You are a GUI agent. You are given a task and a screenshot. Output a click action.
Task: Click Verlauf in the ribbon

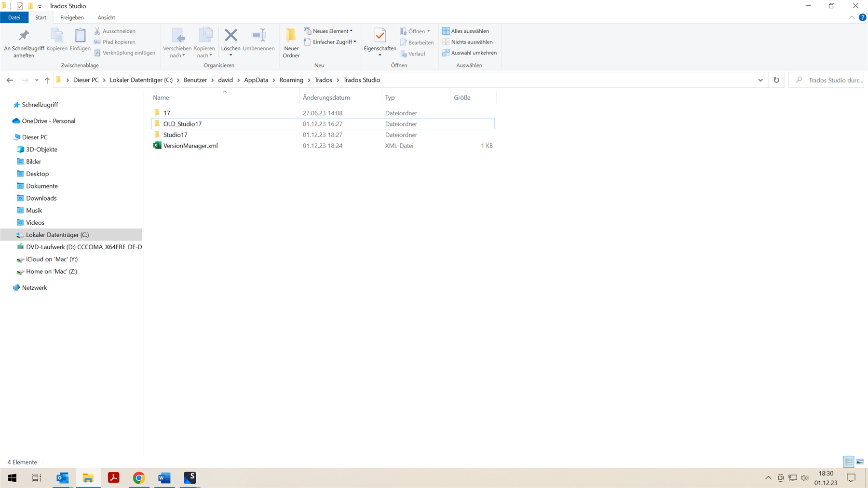click(x=413, y=54)
